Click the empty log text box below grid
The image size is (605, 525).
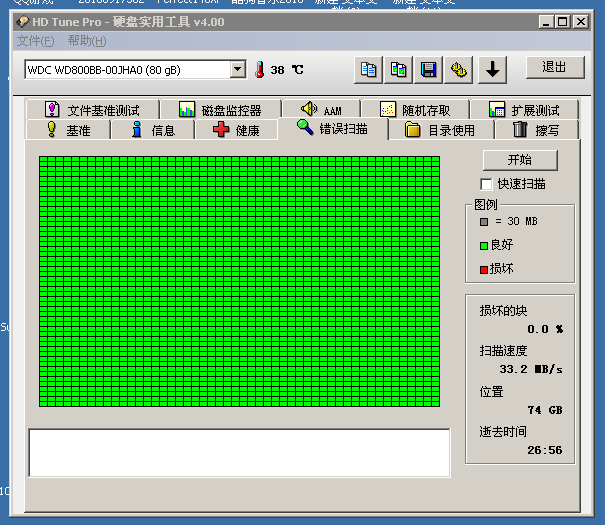(239, 453)
